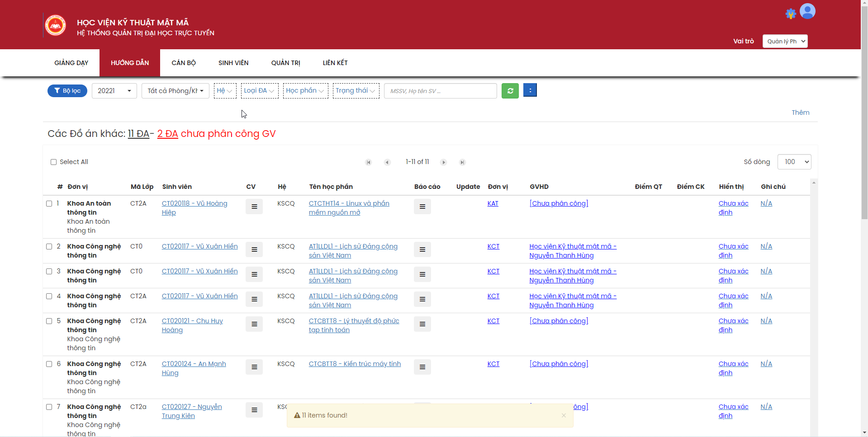The height and width of the screenshot is (437, 868).
Task: Toggle the Select All checkbox
Action: 53,162
